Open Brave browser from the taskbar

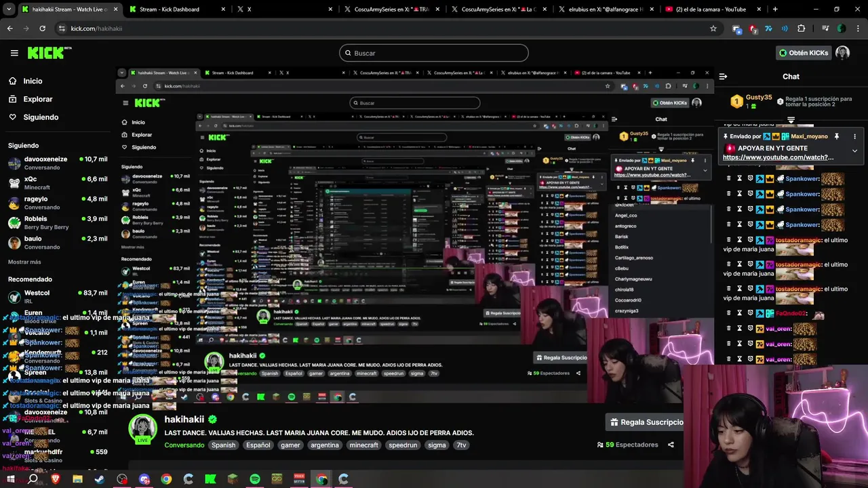(x=55, y=479)
